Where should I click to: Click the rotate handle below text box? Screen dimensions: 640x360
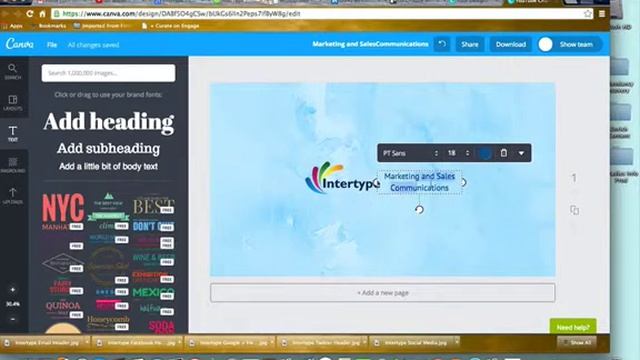pos(419,209)
